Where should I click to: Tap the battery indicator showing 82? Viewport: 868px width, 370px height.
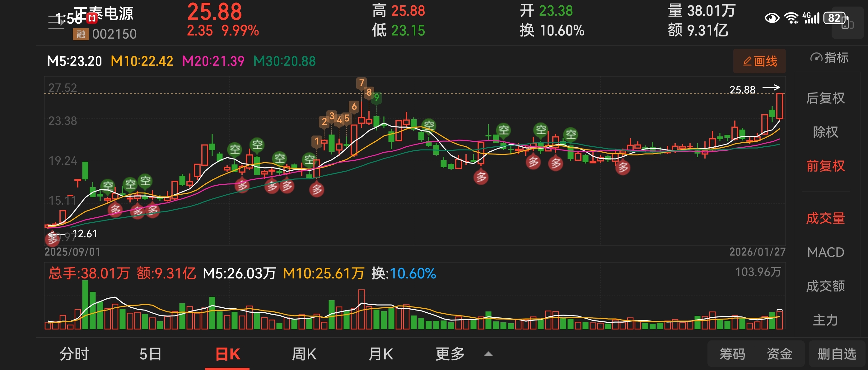coord(835,18)
